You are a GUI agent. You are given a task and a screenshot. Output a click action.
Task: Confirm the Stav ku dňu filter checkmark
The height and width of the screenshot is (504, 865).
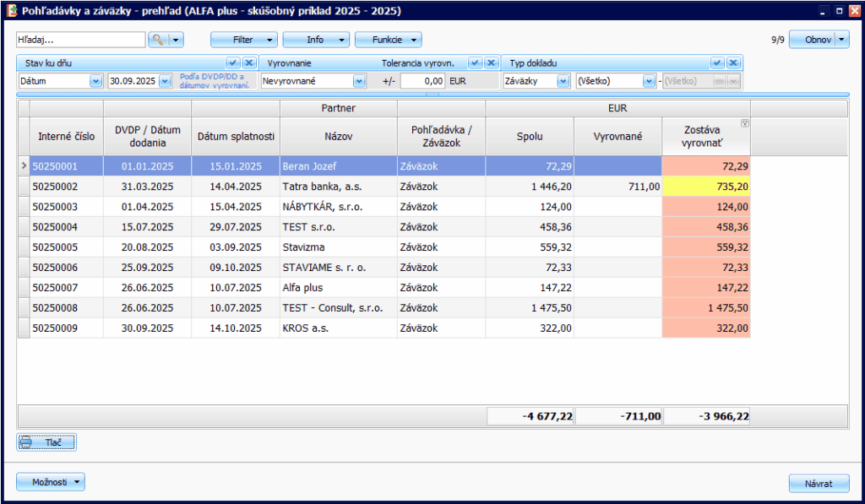tap(232, 62)
